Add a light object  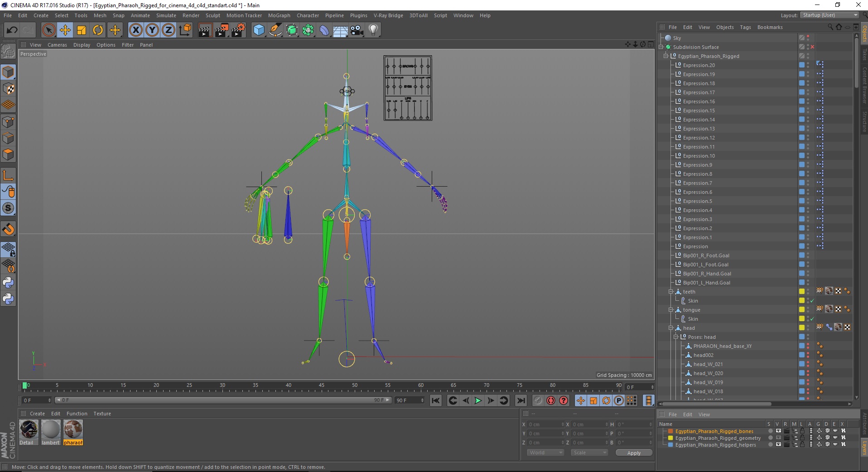373,30
